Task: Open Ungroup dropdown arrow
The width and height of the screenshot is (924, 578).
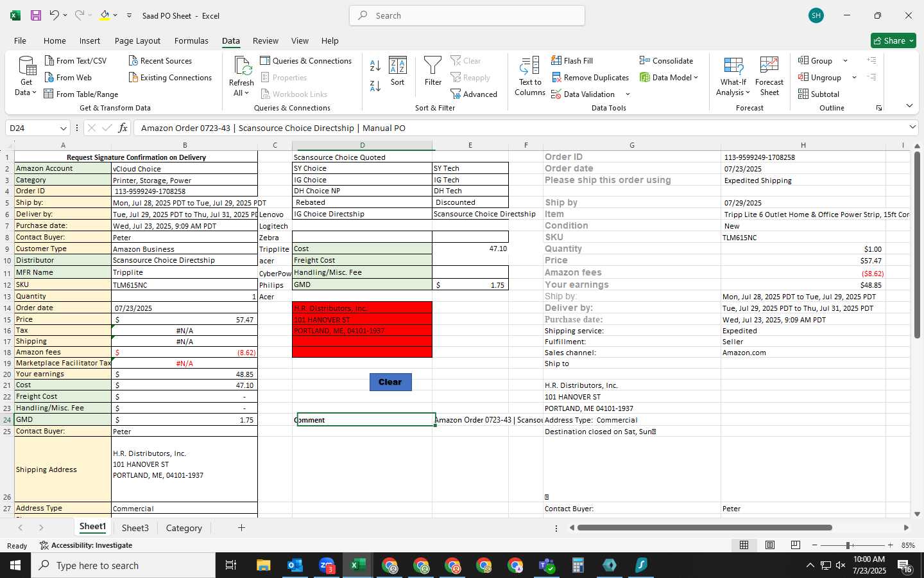Action: (854, 78)
